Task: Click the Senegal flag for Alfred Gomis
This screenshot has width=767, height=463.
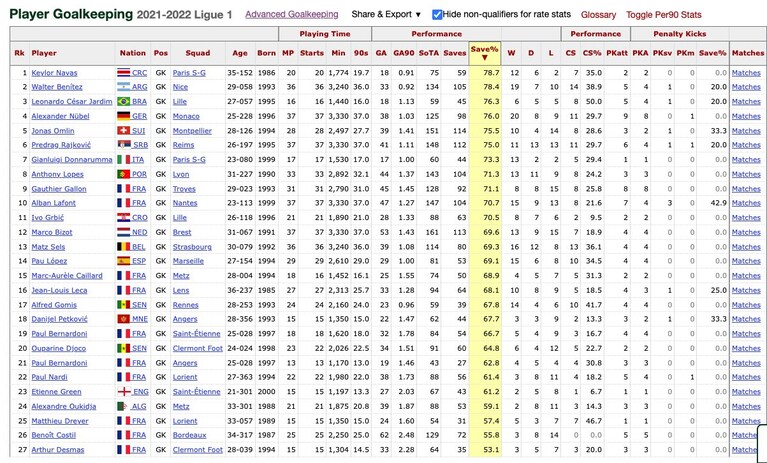Action: point(123,305)
